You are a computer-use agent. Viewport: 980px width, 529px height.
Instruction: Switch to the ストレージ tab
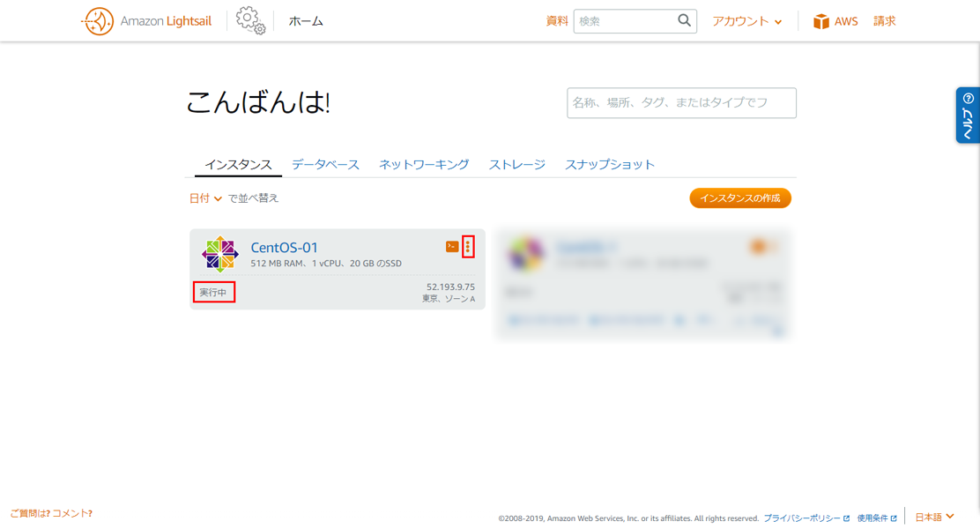(x=516, y=165)
